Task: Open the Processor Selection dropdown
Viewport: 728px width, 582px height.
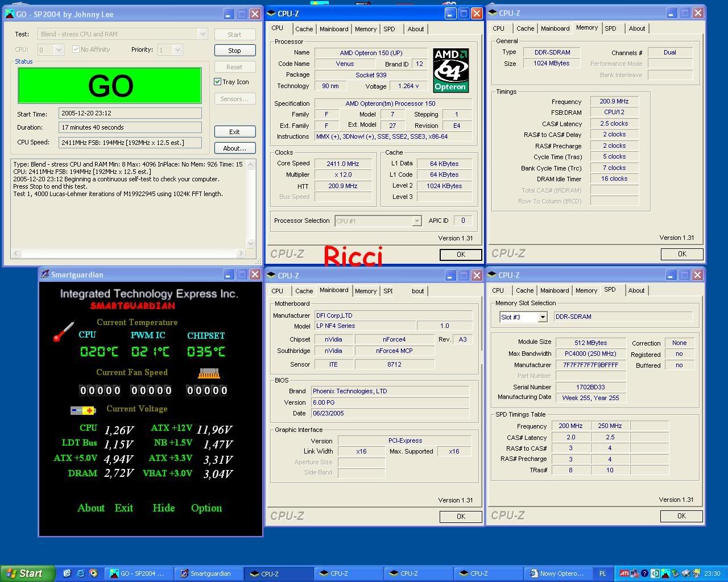Action: pyautogui.click(x=417, y=221)
